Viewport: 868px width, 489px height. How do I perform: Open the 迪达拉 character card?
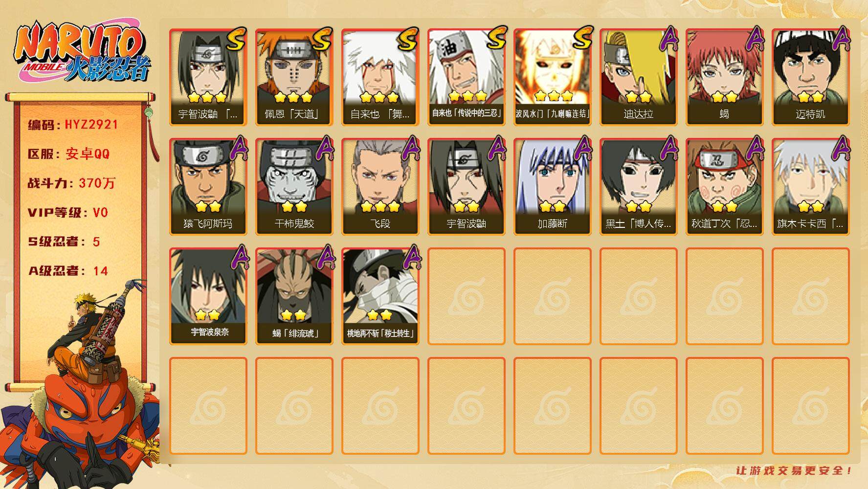(x=638, y=77)
